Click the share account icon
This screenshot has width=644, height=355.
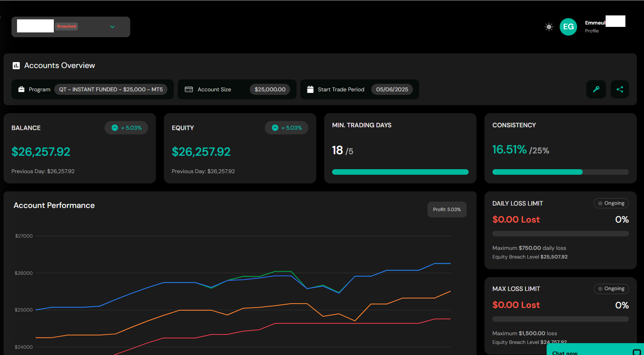(619, 89)
